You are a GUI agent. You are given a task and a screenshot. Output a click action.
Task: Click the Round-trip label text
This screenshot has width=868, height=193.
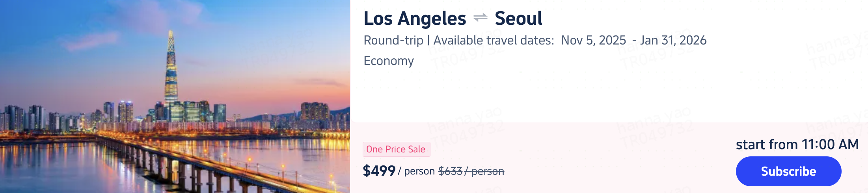393,40
